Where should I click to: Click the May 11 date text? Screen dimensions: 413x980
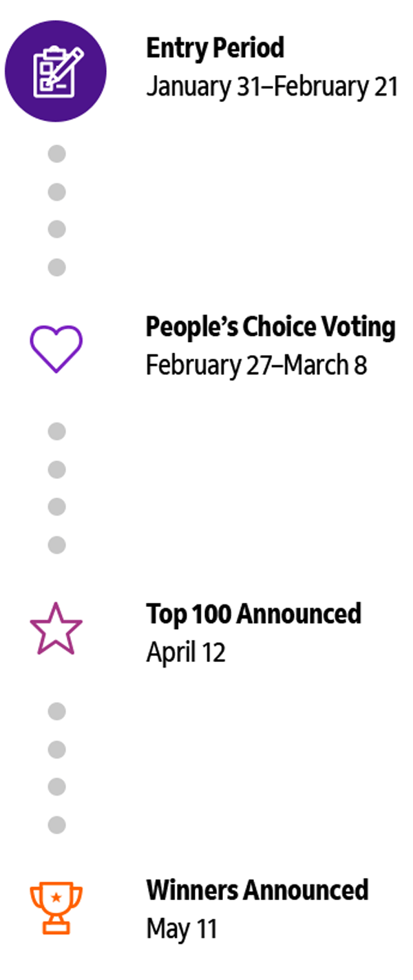(x=182, y=929)
